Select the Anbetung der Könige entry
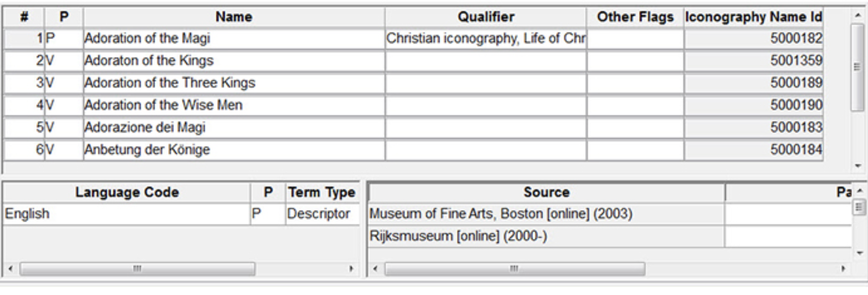868x295 pixels. pos(147,150)
